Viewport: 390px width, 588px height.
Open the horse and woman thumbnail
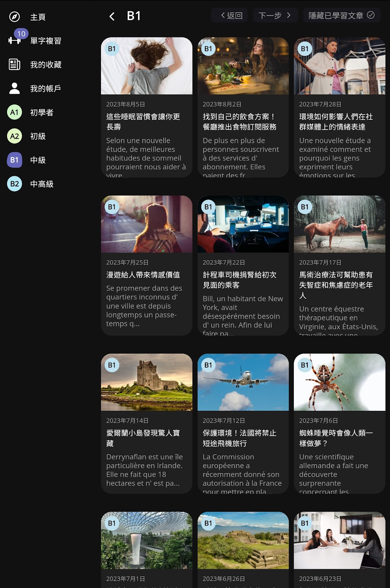[x=340, y=224]
